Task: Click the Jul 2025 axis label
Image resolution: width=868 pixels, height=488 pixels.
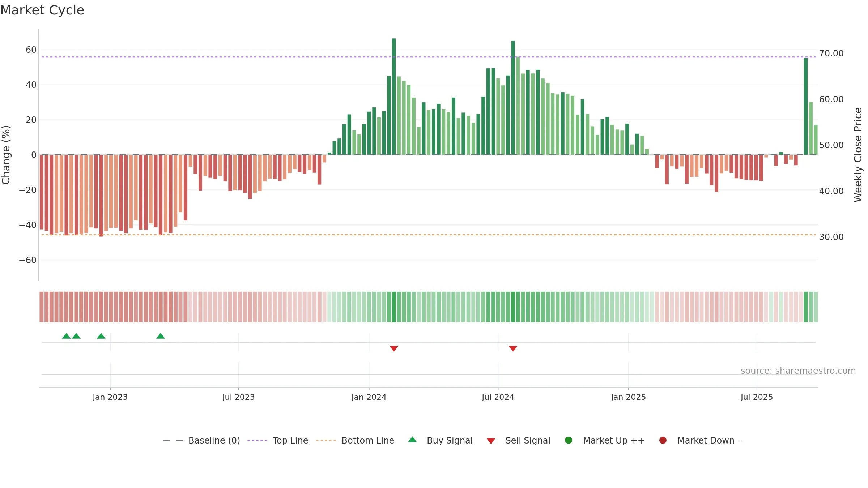Action: click(x=757, y=397)
